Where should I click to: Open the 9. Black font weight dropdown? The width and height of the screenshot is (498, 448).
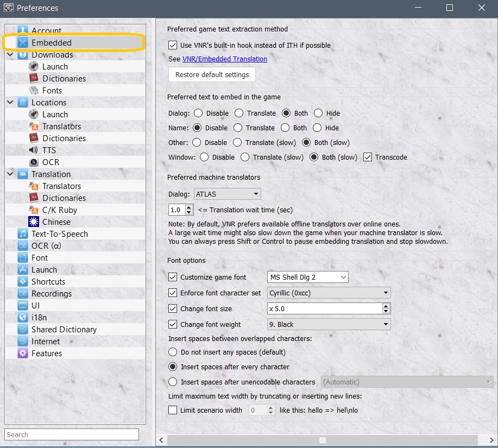pos(329,324)
